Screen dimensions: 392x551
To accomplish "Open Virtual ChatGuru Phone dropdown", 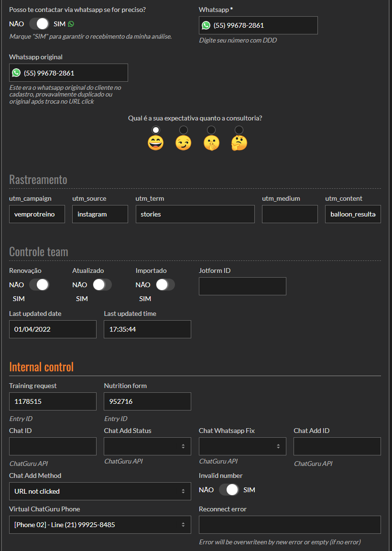I will [x=100, y=525].
